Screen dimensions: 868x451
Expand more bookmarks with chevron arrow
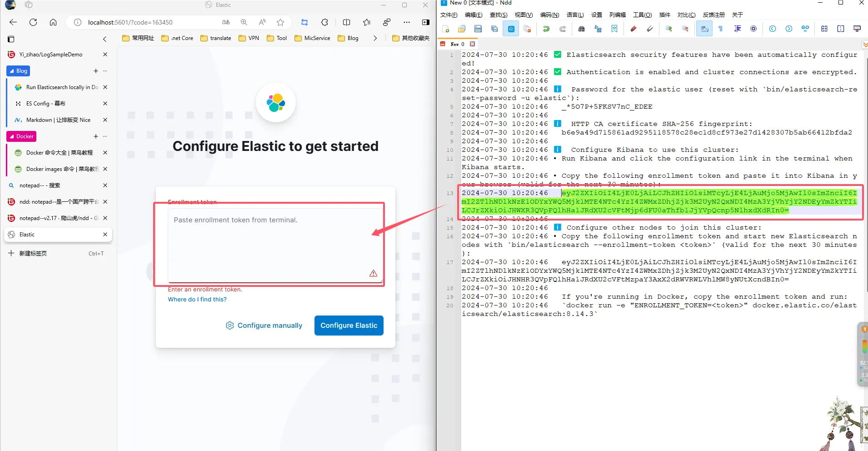(x=375, y=38)
